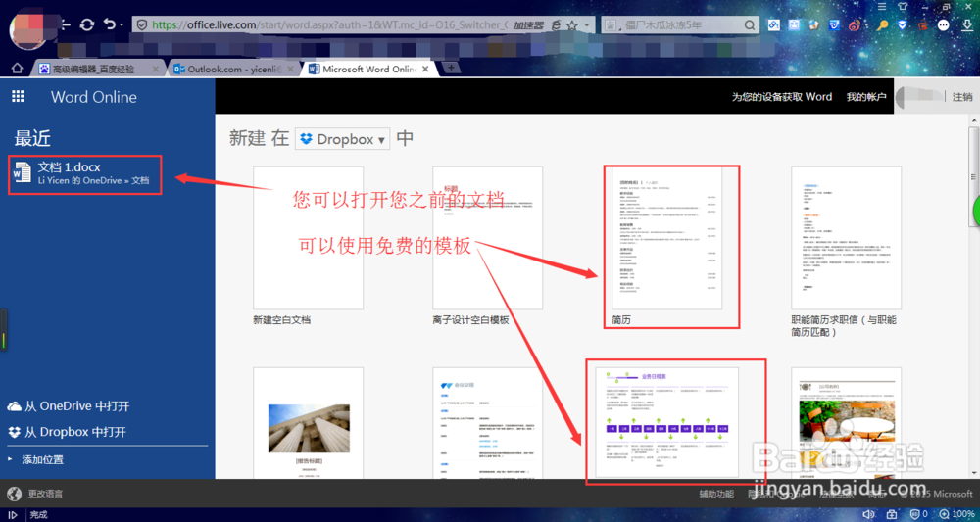The width and height of the screenshot is (980, 522).
Task: Click the Word file icon of 文档 1.docx
Action: tap(22, 172)
